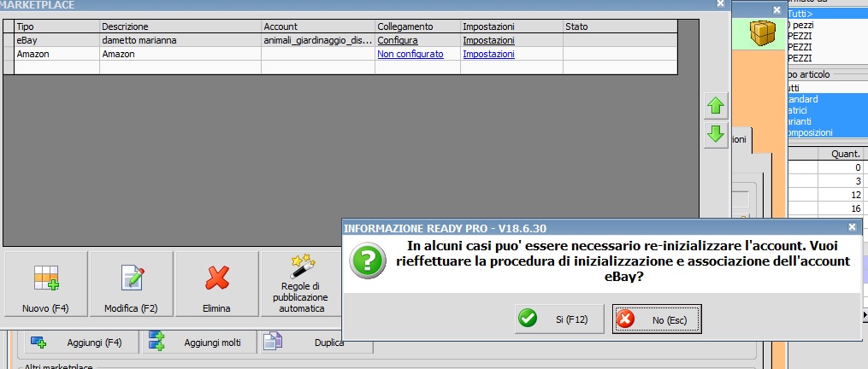
Task: Select the Amazon cell in Tipo column
Action: point(57,54)
